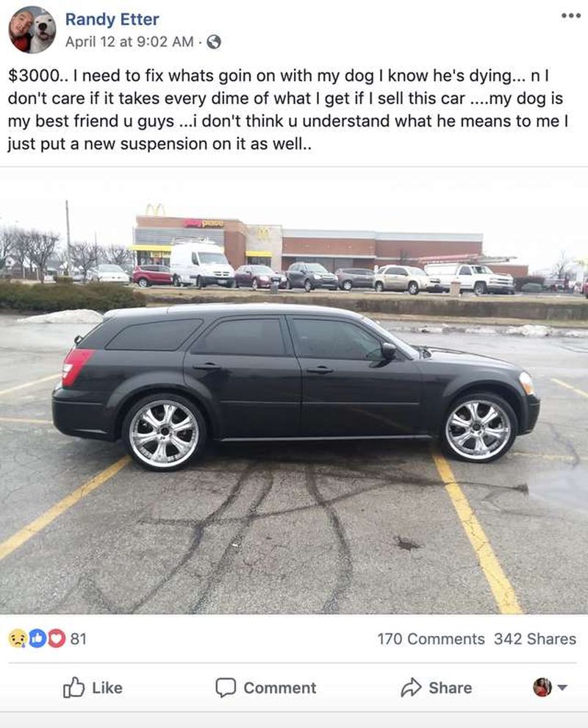Screen dimensions: 588x728
Task: Click the blue thumbs-up reaction icon
Action: (37, 639)
